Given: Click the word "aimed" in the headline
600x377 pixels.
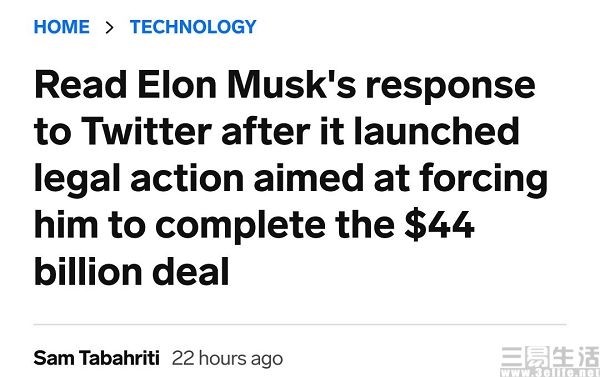Looking at the screenshot, I should pyautogui.click(x=309, y=178).
